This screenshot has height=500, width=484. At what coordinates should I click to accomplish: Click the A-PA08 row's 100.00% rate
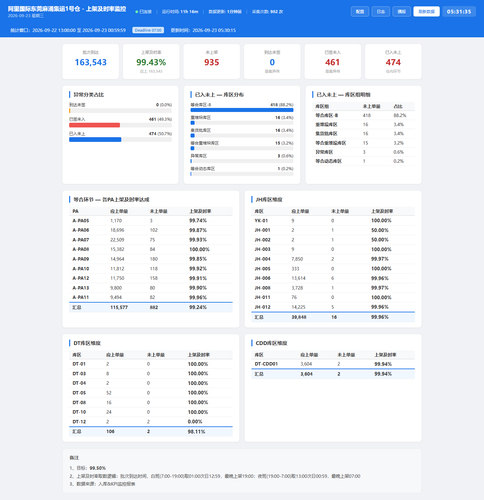[x=199, y=249]
